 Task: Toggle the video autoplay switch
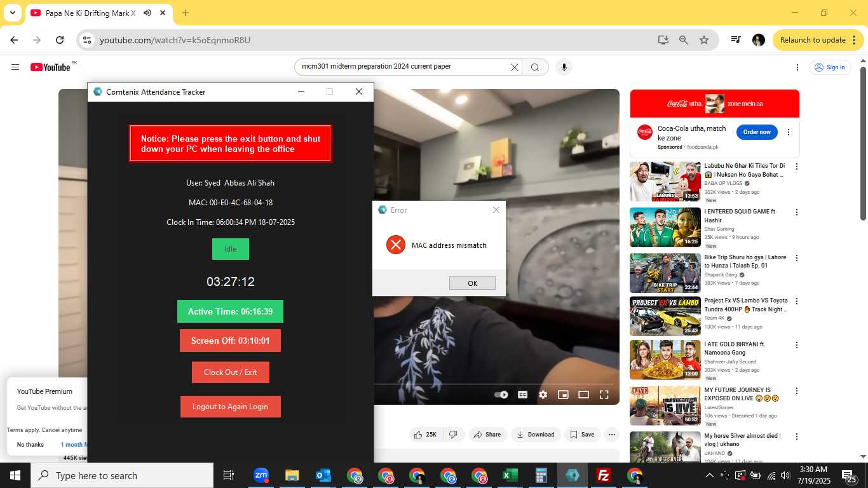(501, 395)
